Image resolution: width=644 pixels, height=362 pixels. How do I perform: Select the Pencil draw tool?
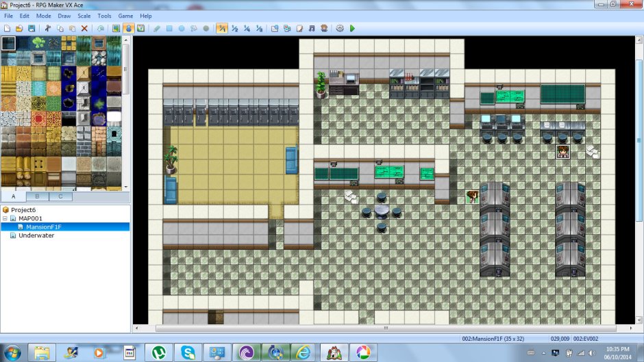click(x=157, y=28)
